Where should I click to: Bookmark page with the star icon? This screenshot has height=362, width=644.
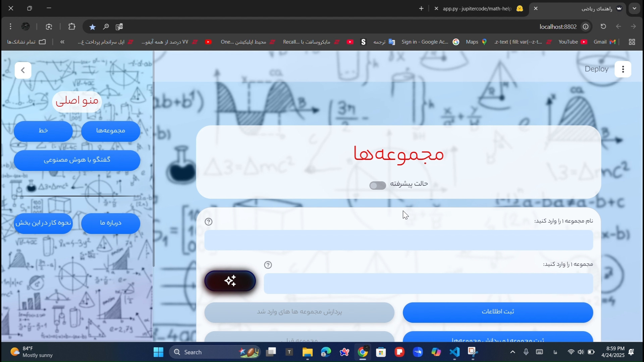(x=93, y=27)
